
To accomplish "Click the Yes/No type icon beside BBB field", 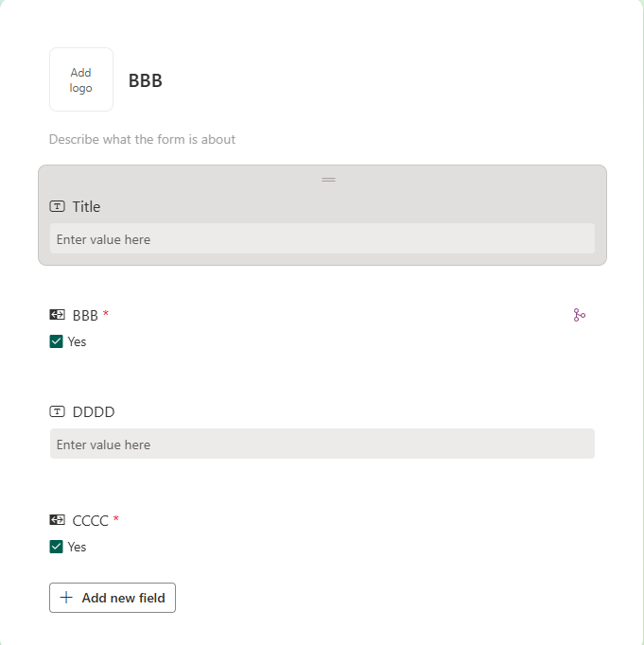I will point(57,315).
